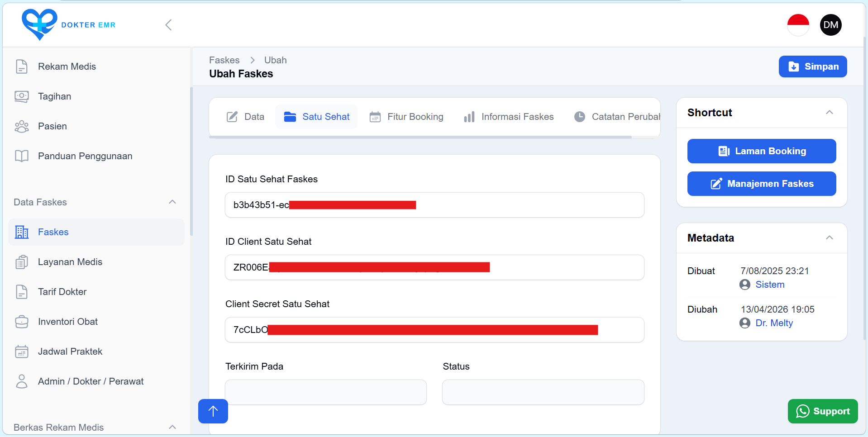Open the Data tab
This screenshot has height=437, width=868.
(245, 117)
